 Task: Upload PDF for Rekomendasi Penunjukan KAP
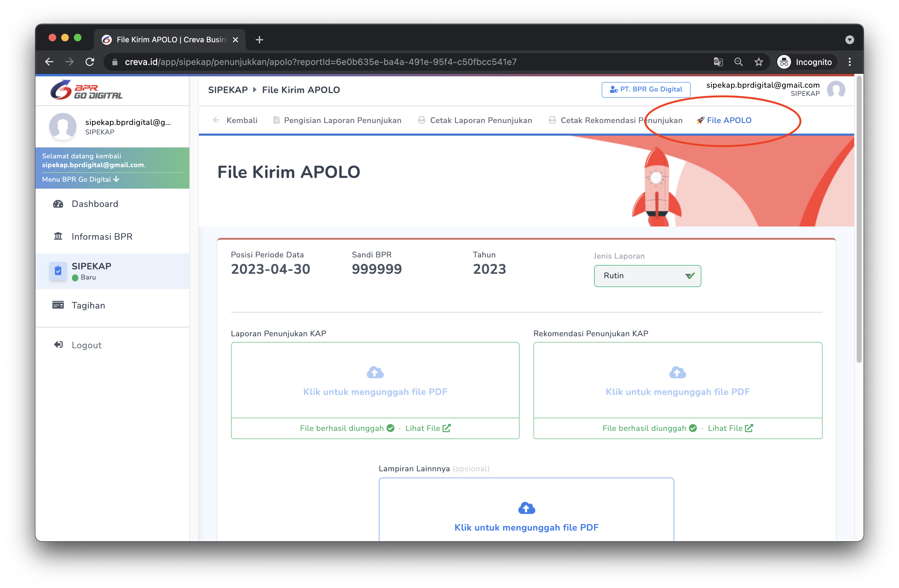[678, 380]
